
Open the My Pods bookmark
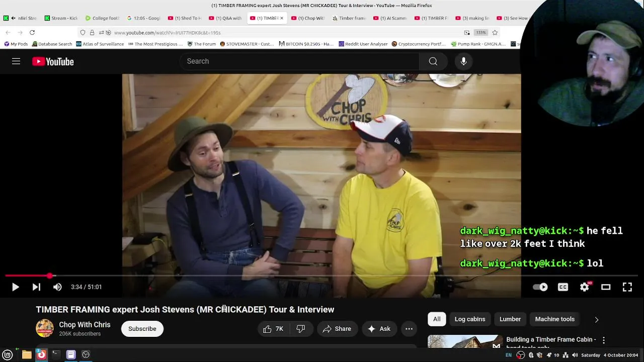16,44
